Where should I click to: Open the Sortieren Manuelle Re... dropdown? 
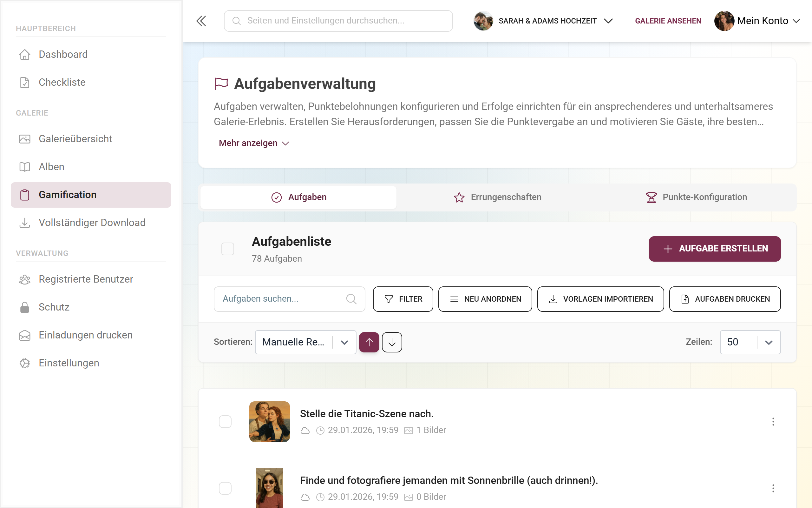[305, 342]
